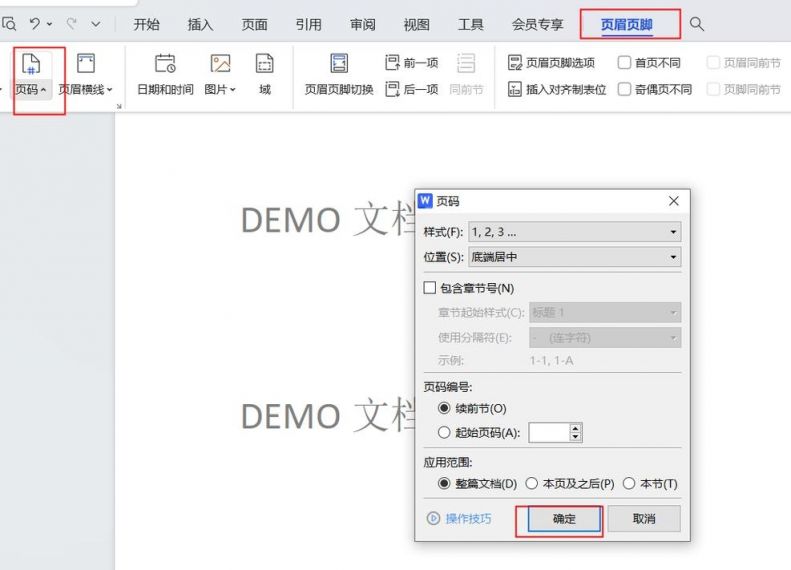791x570 pixels.
Task: Click the 图片 picture icon
Action: [220, 64]
